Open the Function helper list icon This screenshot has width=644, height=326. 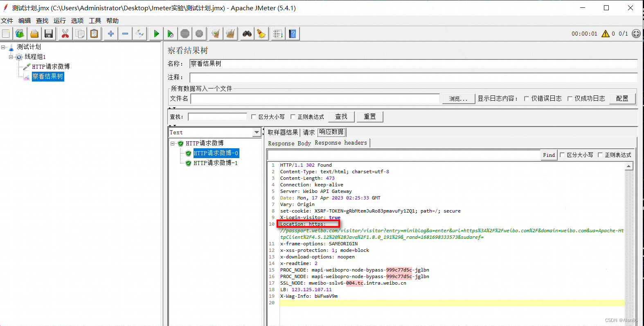[278, 34]
